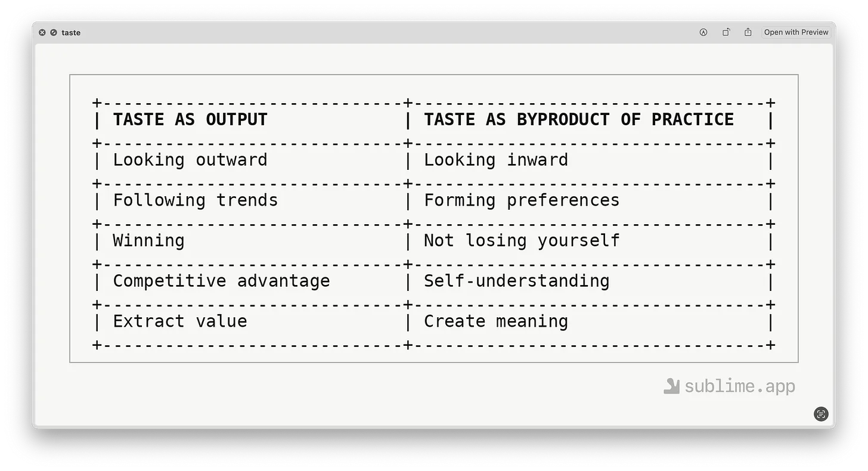Screen dimensions: 868x471
Task: Select the 'Forming preferences' text
Action: click(x=522, y=200)
